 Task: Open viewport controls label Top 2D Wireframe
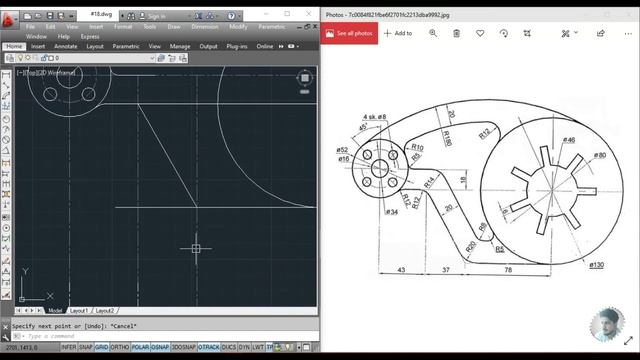tap(46, 73)
